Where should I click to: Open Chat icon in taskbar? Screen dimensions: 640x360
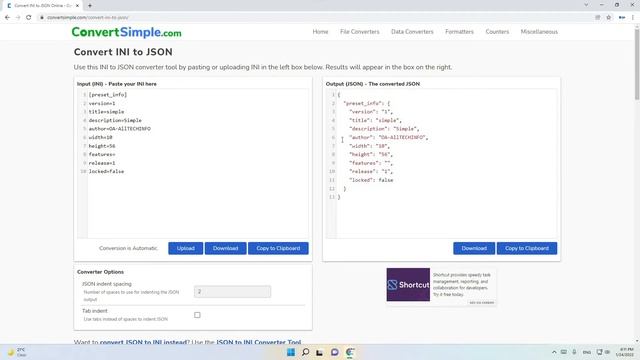point(335,352)
